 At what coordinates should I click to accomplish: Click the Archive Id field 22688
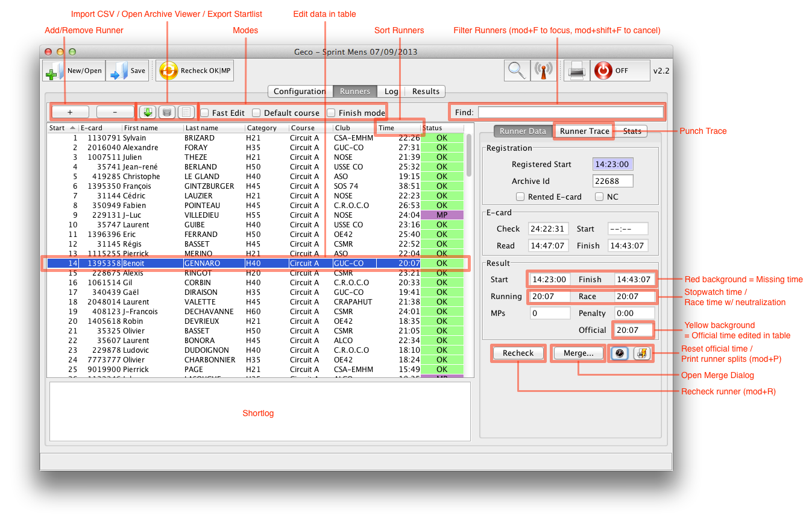pyautogui.click(x=613, y=181)
